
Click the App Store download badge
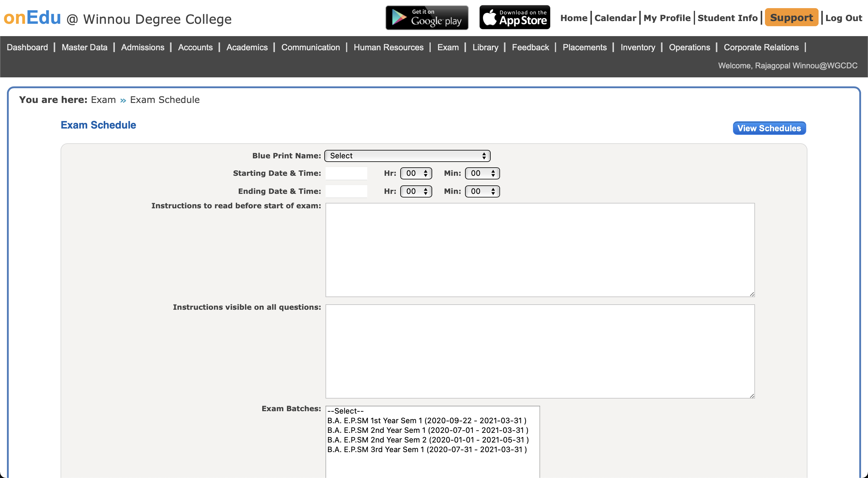(x=514, y=17)
